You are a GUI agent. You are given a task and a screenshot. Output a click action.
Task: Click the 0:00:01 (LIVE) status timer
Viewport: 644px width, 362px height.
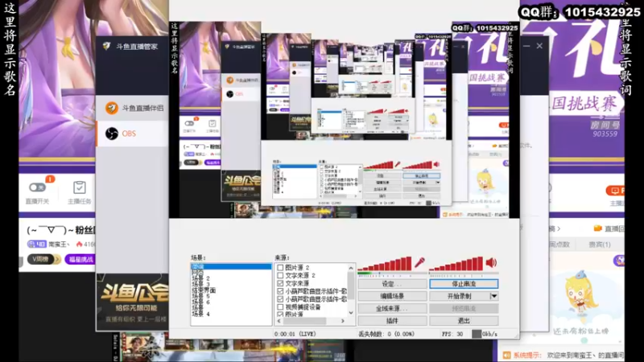click(x=295, y=334)
